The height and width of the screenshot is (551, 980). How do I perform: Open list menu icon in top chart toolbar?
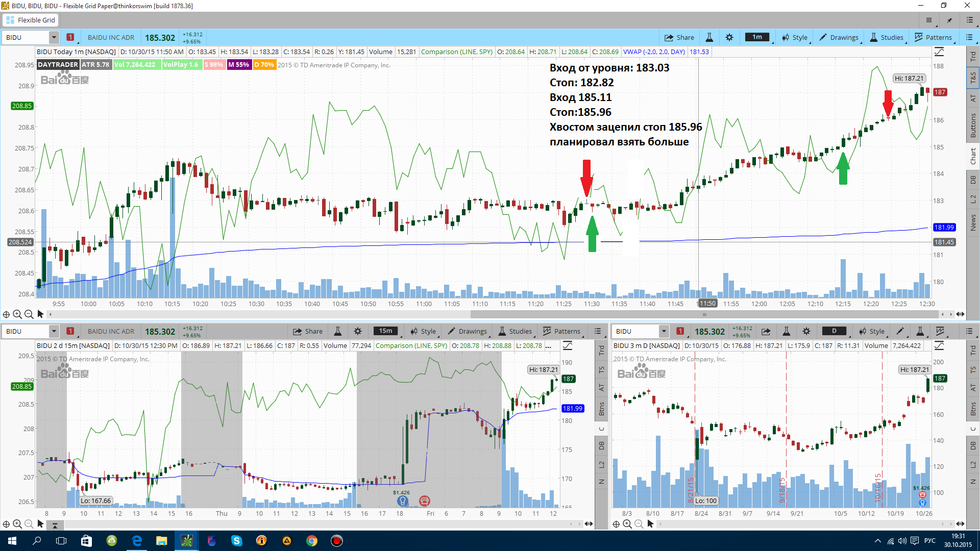[x=969, y=37]
